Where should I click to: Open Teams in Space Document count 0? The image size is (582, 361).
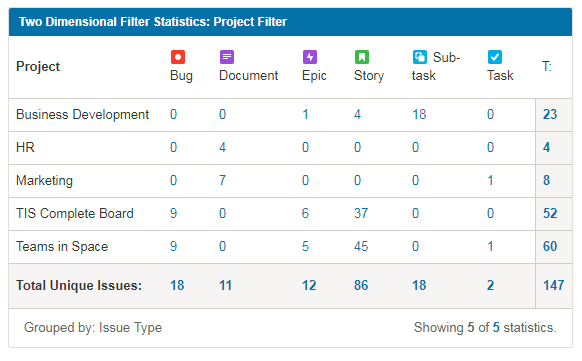click(x=222, y=246)
